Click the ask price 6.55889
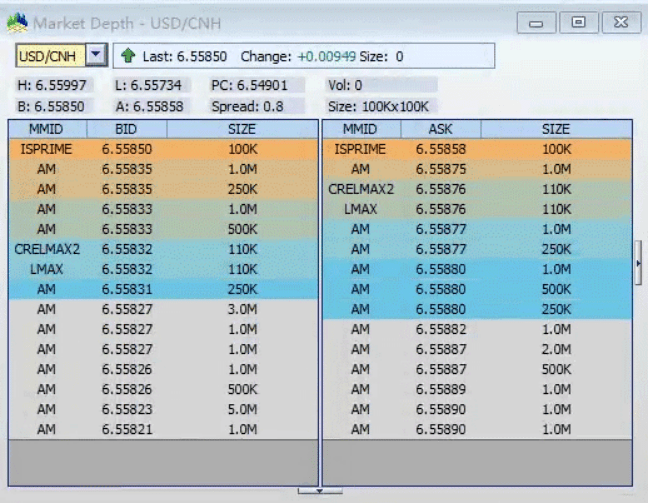Image resolution: width=648 pixels, height=503 pixels. pos(441,389)
